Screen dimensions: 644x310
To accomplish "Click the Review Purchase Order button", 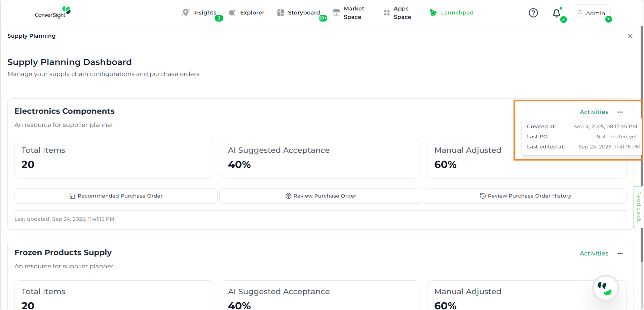I will [320, 196].
